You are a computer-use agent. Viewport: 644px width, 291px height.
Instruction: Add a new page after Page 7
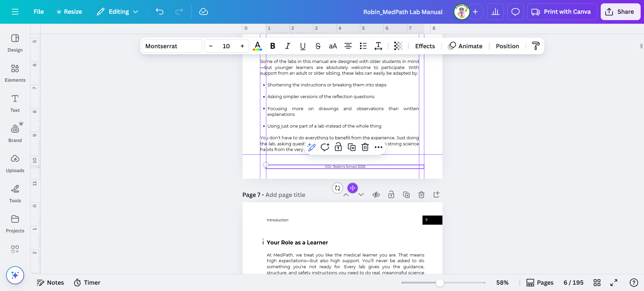(x=436, y=195)
